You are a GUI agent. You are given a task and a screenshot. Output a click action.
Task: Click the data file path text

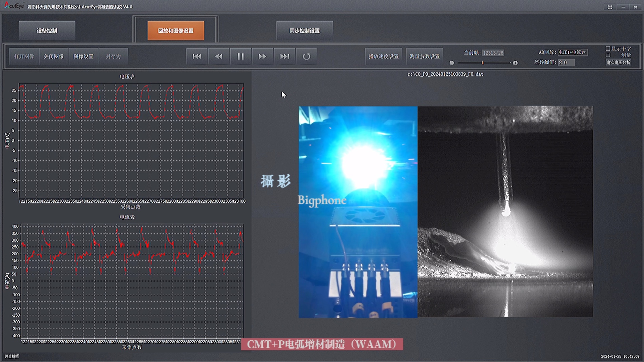point(445,74)
